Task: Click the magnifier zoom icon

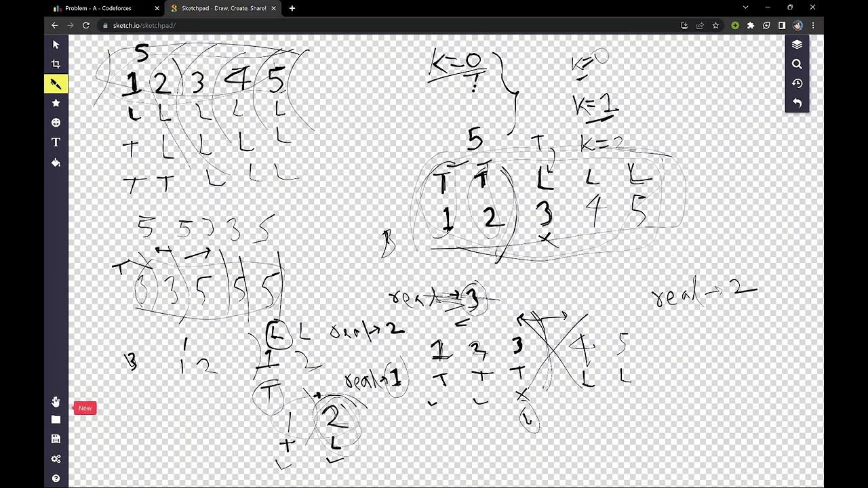Action: coord(797,64)
